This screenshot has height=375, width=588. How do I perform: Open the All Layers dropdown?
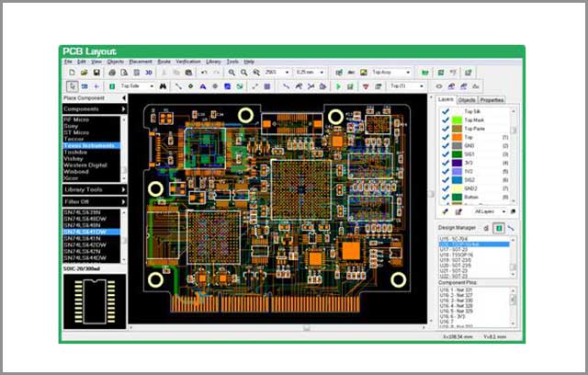(503, 212)
